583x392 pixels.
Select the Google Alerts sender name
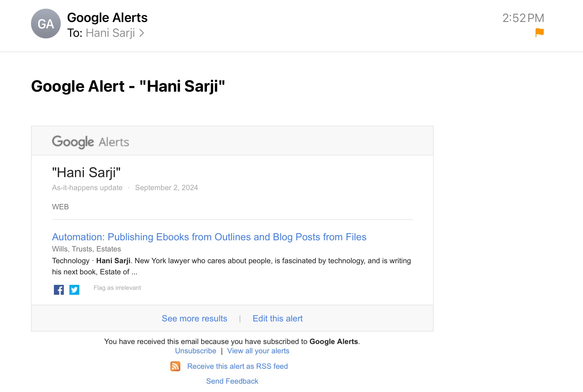coord(107,18)
